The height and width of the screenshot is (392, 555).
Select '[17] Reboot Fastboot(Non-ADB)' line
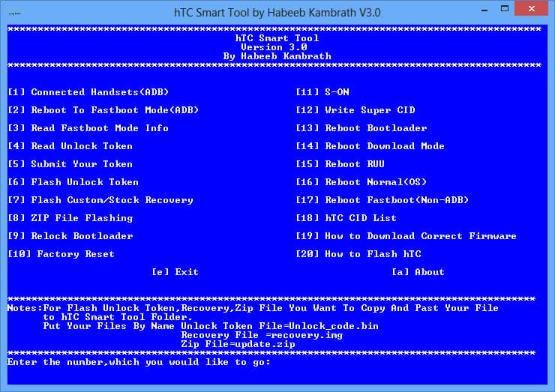click(382, 200)
